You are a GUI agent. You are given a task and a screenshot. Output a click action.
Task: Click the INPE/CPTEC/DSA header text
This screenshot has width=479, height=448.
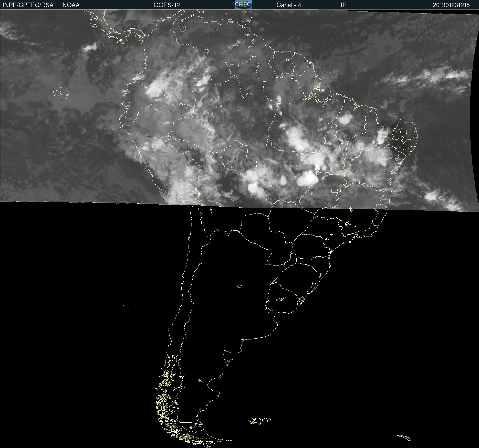coord(28,5)
